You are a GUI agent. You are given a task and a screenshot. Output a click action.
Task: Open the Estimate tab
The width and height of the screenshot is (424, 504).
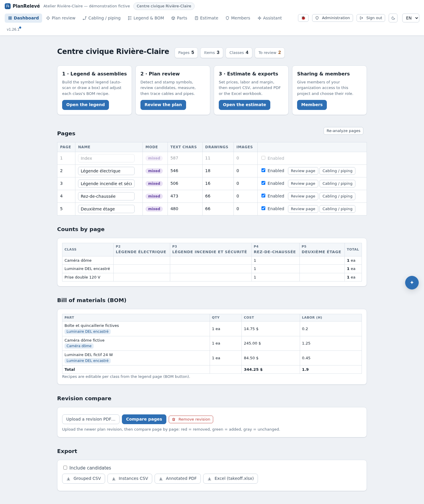[x=206, y=18]
